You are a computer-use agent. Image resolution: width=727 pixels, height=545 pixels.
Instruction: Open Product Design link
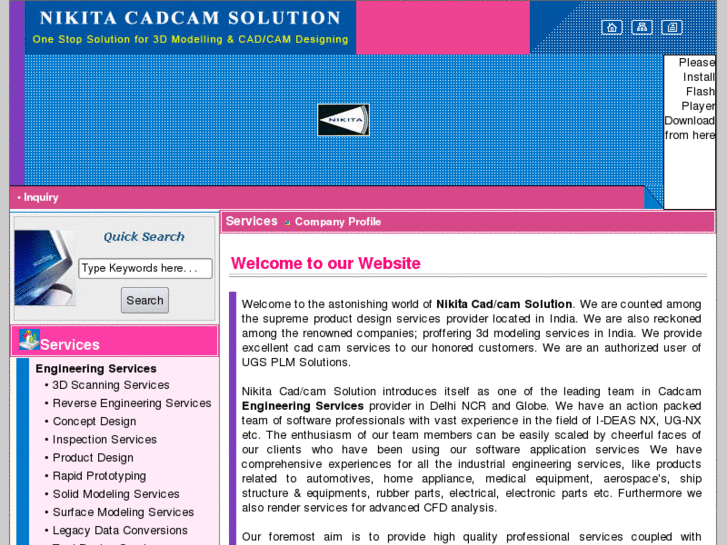[x=93, y=457]
